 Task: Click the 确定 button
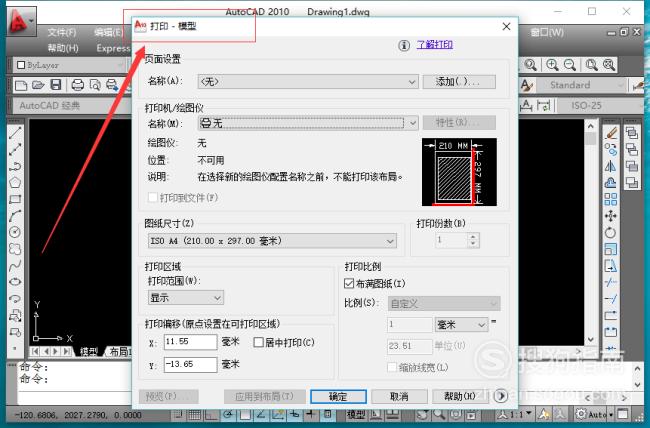coord(338,396)
